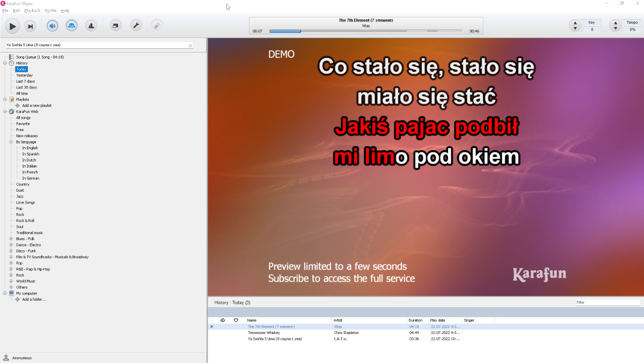Raise the Key with up arrow
The image size is (644, 363).
[575, 23]
